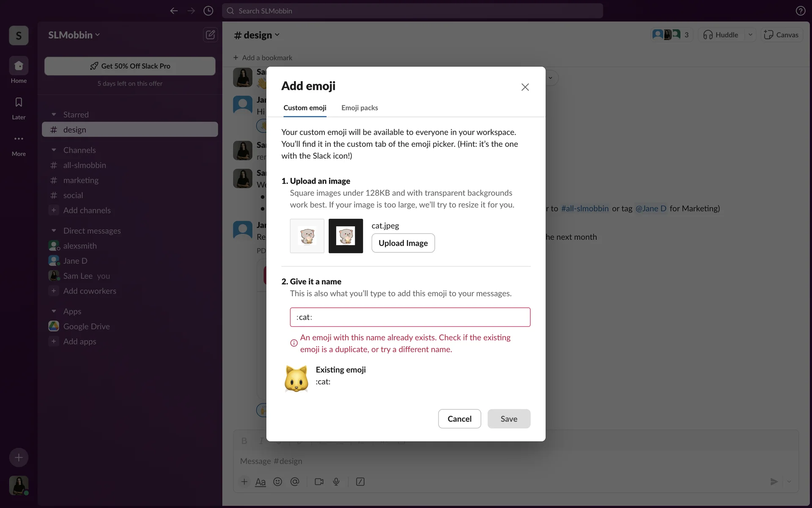The image size is (812, 508).
Task: Switch to the Emoji packs tab
Action: 359,108
